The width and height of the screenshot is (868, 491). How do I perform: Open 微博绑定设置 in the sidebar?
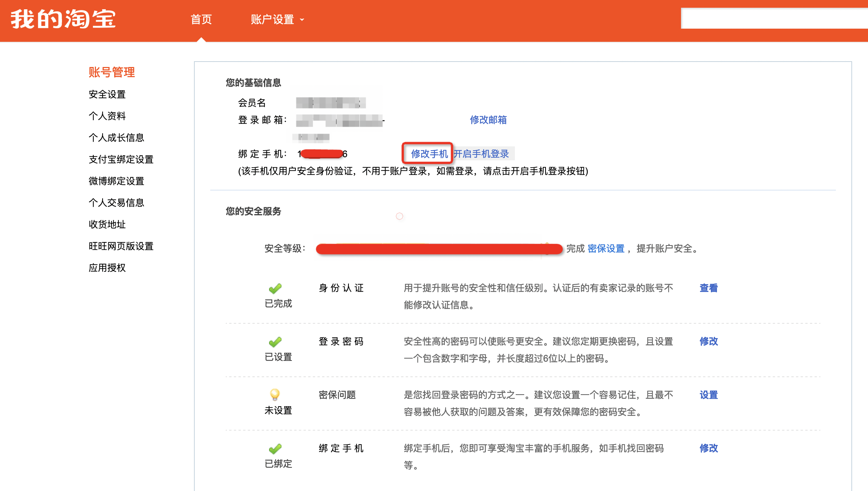point(117,181)
